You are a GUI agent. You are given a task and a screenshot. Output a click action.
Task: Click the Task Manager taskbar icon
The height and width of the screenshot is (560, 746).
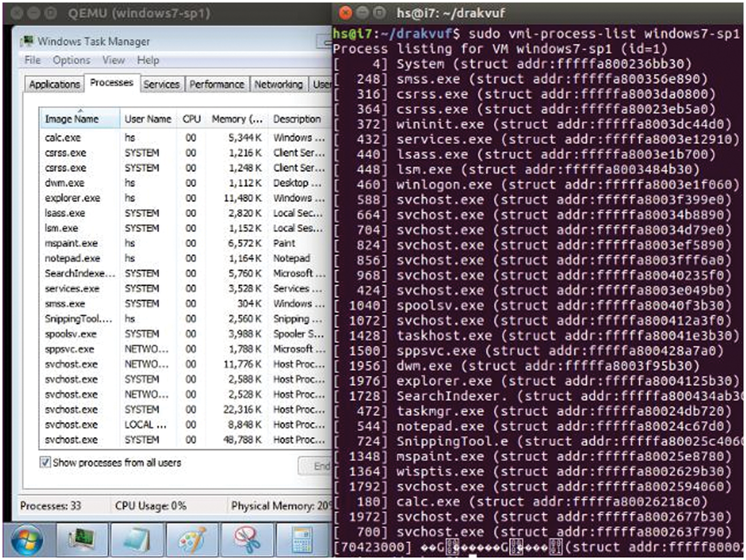tap(82, 540)
